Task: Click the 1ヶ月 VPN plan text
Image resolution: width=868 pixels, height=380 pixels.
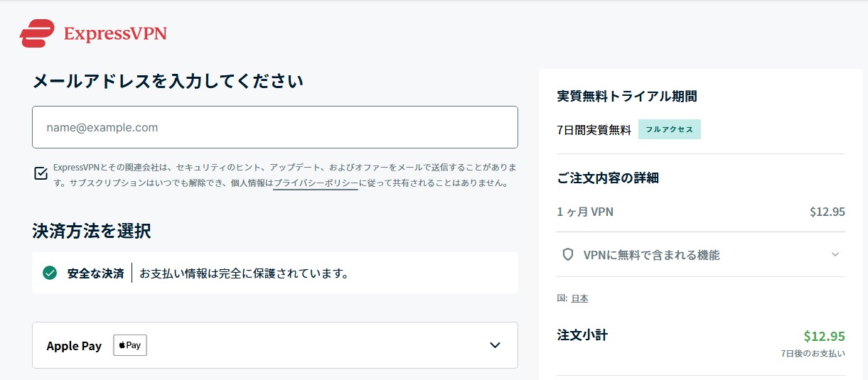Action: coord(585,212)
